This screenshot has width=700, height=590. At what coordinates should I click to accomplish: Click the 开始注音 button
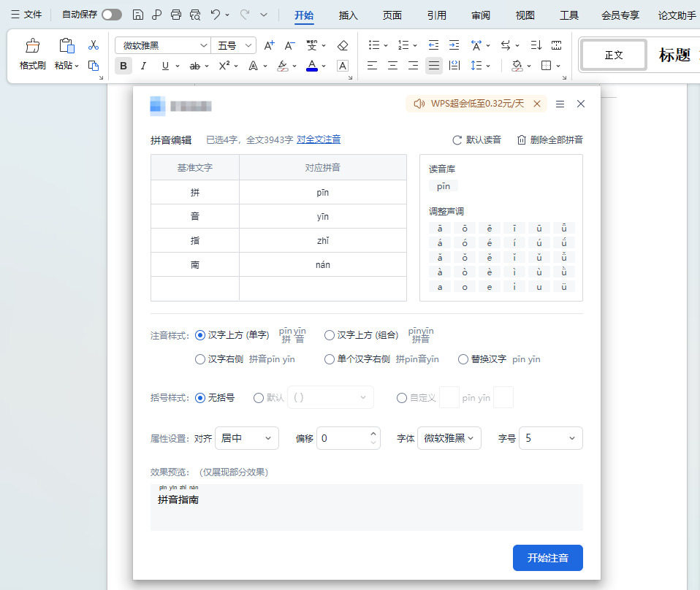pos(548,558)
